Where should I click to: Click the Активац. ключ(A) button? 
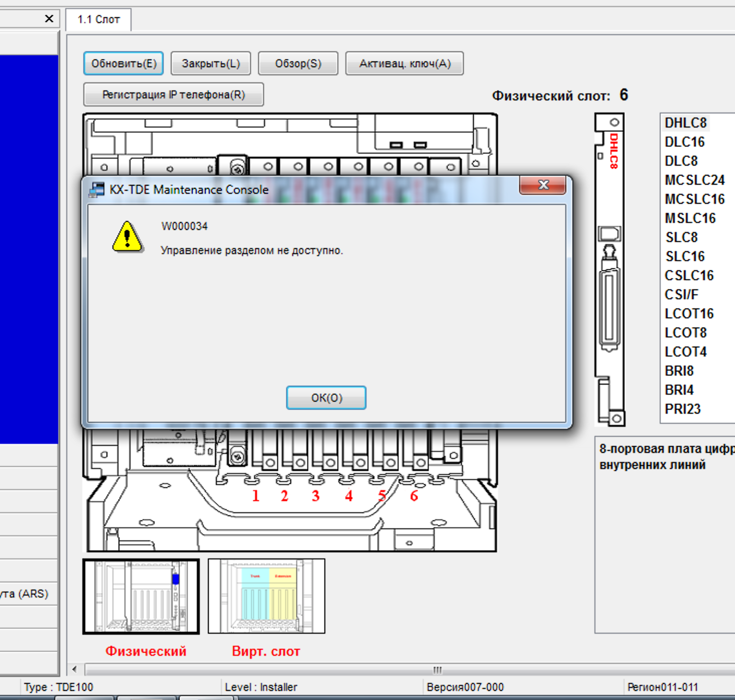coord(405,63)
